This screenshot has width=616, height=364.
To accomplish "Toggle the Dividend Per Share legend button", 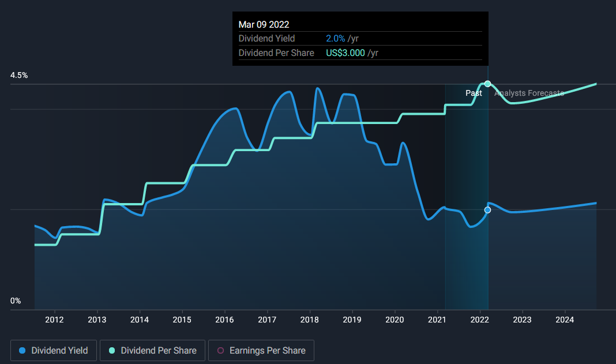I will click(152, 350).
